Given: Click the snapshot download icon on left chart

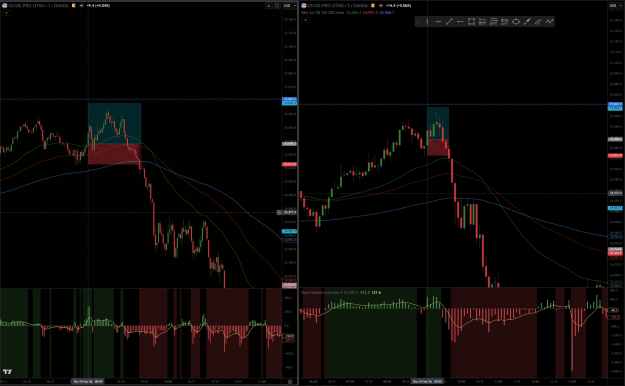Looking at the screenshot, I should (x=269, y=6).
